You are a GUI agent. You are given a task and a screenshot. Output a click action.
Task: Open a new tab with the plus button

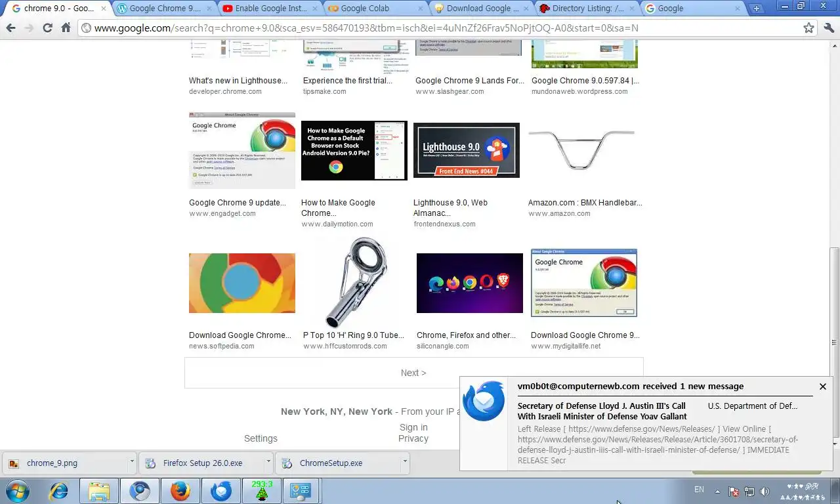point(757,9)
